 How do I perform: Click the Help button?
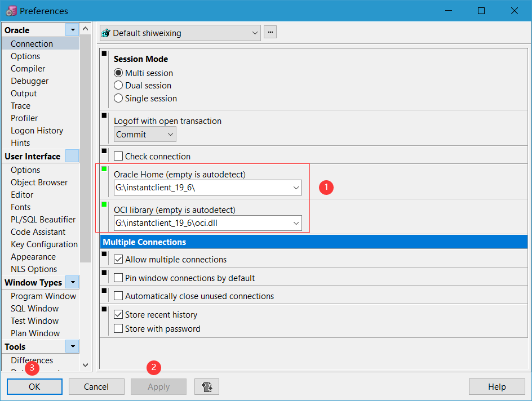click(496, 386)
